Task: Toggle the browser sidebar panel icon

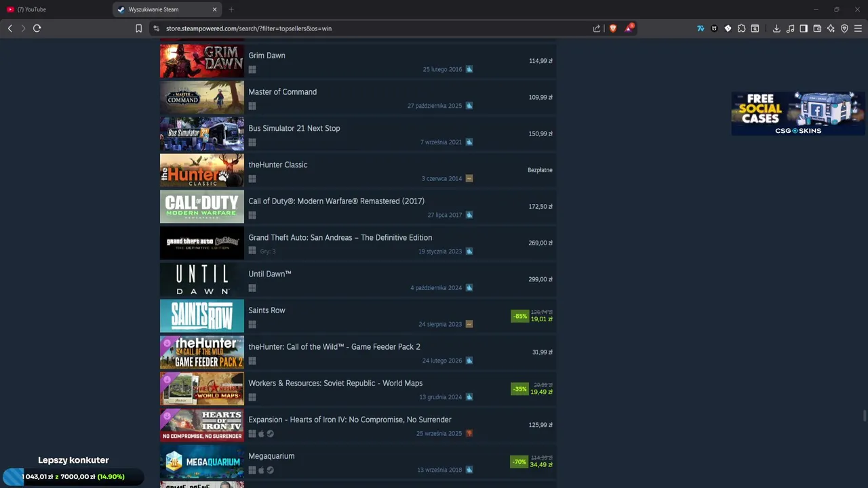Action: point(804,28)
